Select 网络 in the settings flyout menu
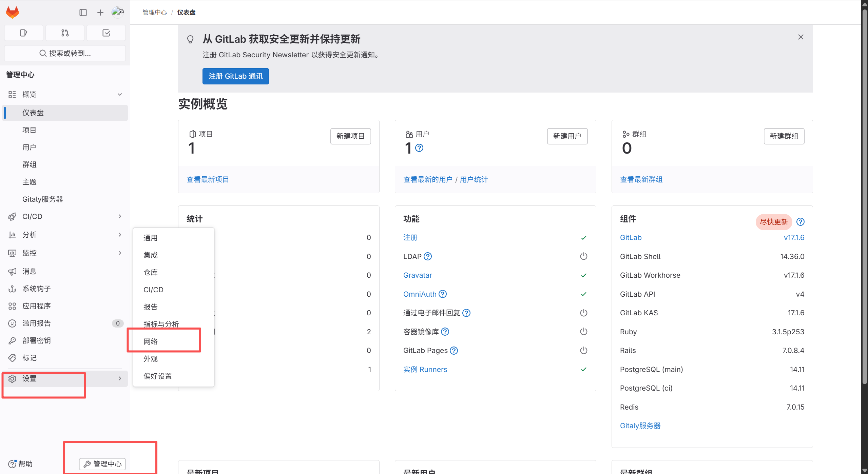This screenshot has width=868, height=474. point(151,341)
